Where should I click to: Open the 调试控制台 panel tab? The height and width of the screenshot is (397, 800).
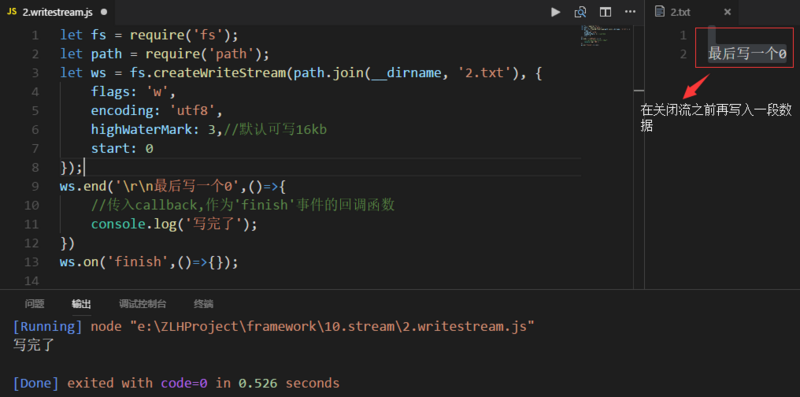tap(143, 304)
